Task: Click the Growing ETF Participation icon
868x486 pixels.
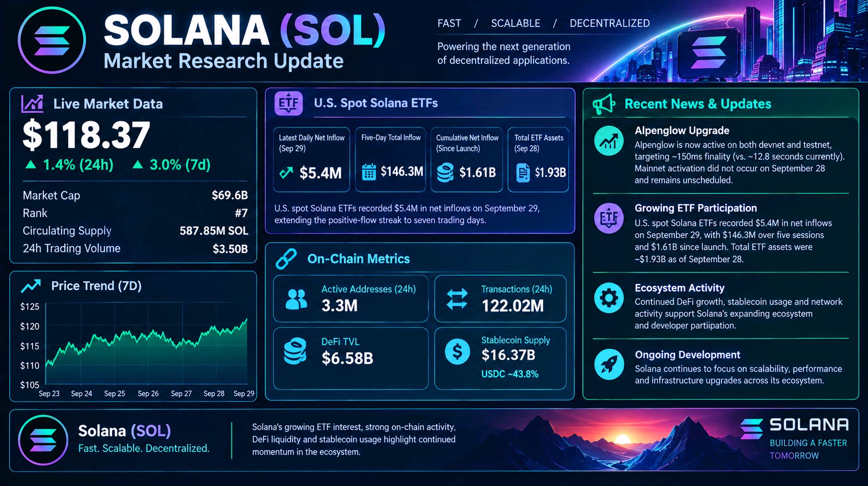Action: (x=609, y=218)
